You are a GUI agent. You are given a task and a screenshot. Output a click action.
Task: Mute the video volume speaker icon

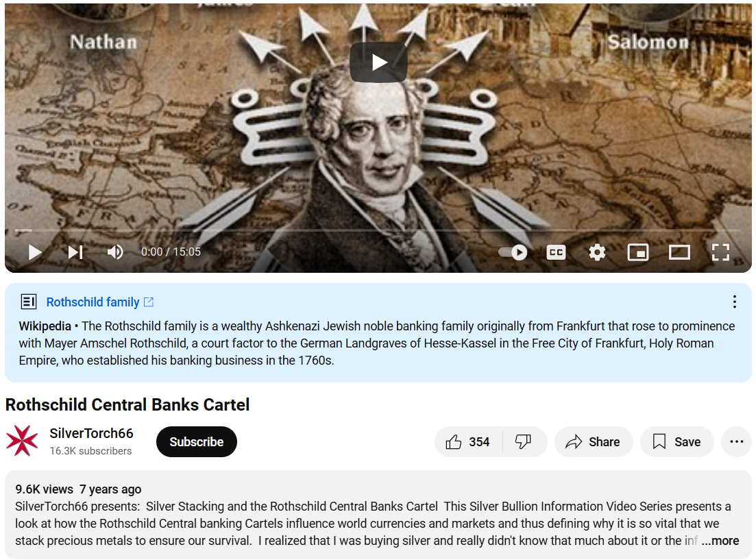(115, 252)
